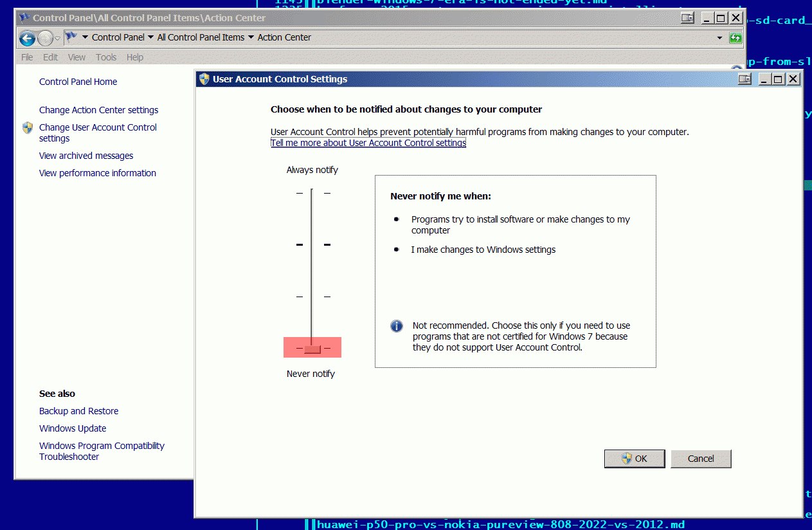812x530 pixels.
Task: Open the recent pages dropdown beside forward arrow
Action: (x=57, y=38)
